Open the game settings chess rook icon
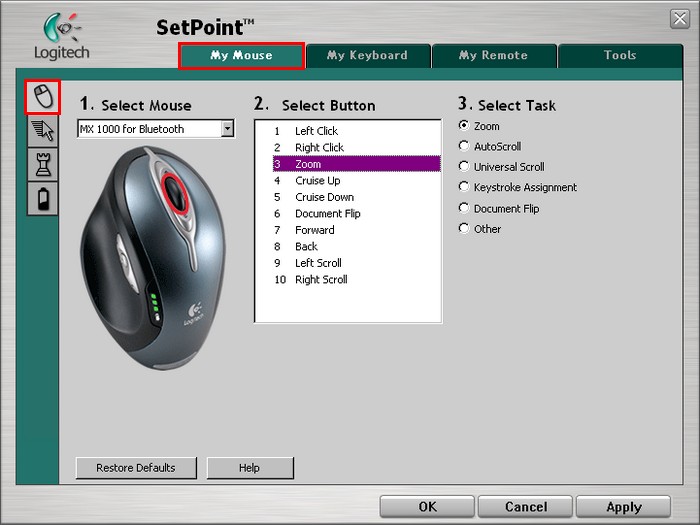 43,165
